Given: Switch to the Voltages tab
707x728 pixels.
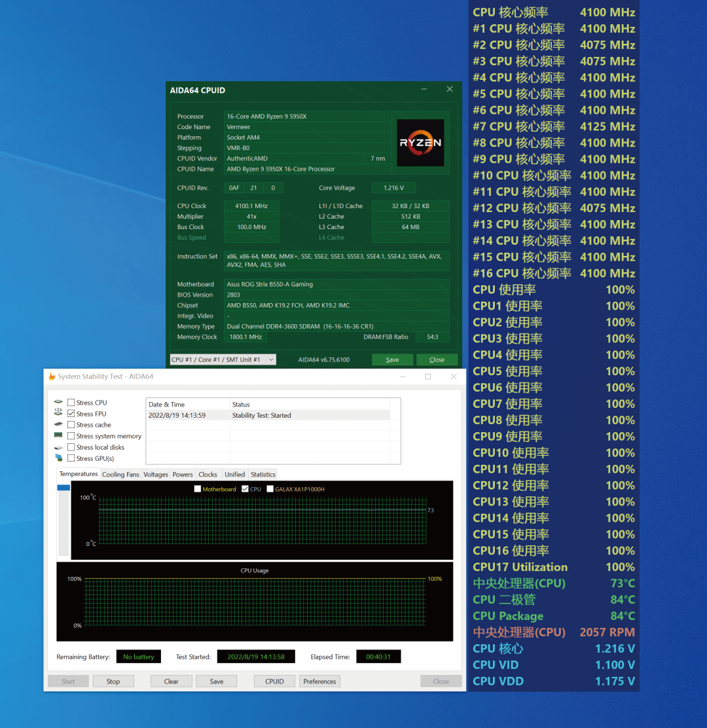Looking at the screenshot, I should pos(156,475).
